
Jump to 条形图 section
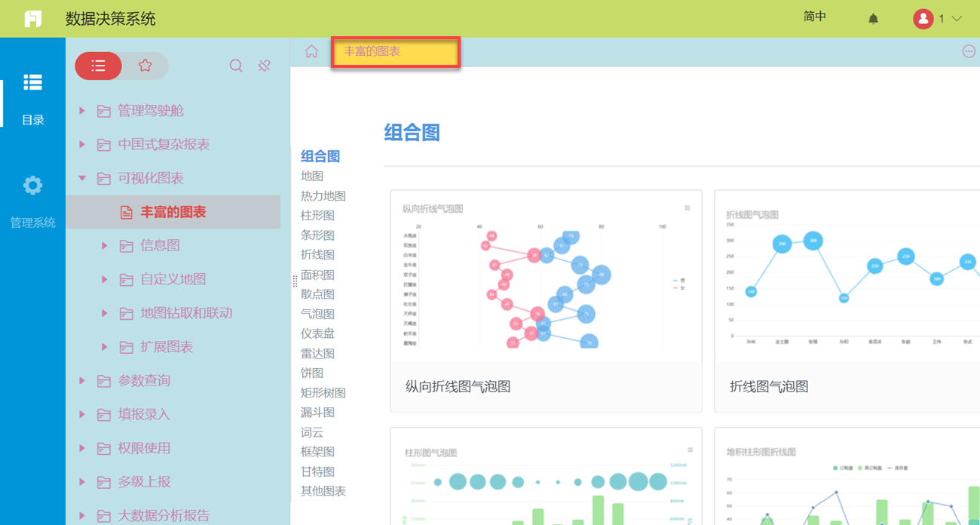coord(317,235)
